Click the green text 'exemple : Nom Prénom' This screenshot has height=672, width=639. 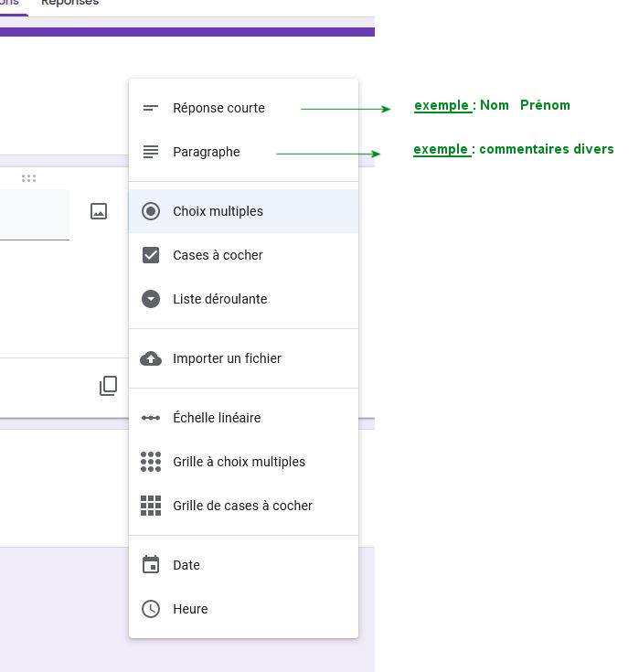tap(492, 105)
